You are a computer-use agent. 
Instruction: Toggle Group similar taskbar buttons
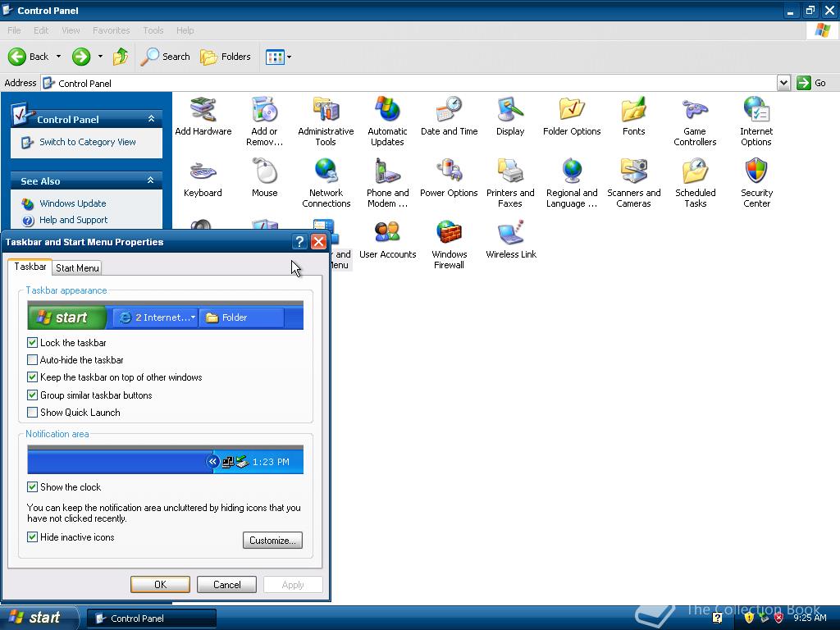(x=32, y=395)
